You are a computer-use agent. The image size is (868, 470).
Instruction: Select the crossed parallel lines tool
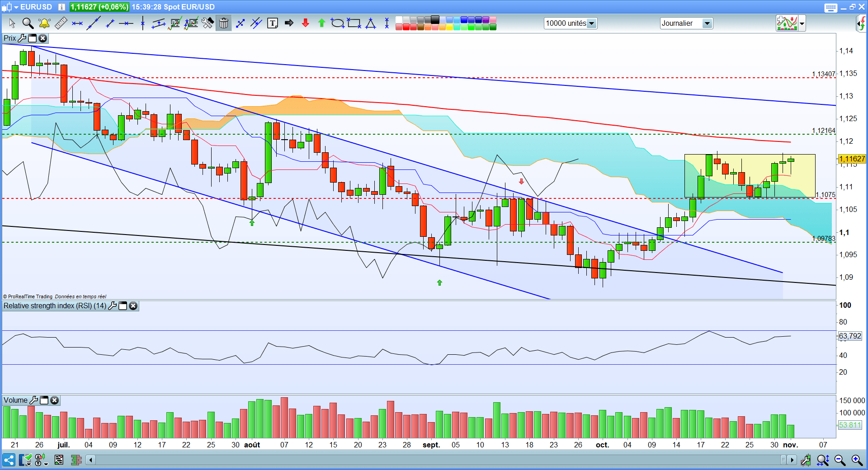pyautogui.click(x=256, y=23)
